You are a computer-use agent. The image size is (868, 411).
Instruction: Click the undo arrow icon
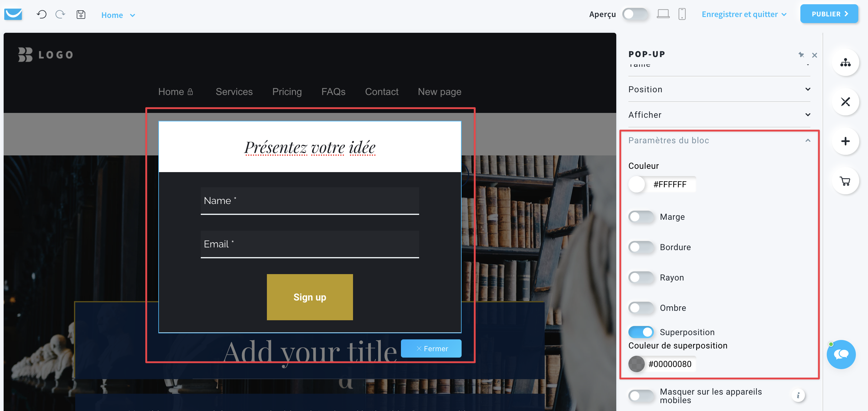42,14
